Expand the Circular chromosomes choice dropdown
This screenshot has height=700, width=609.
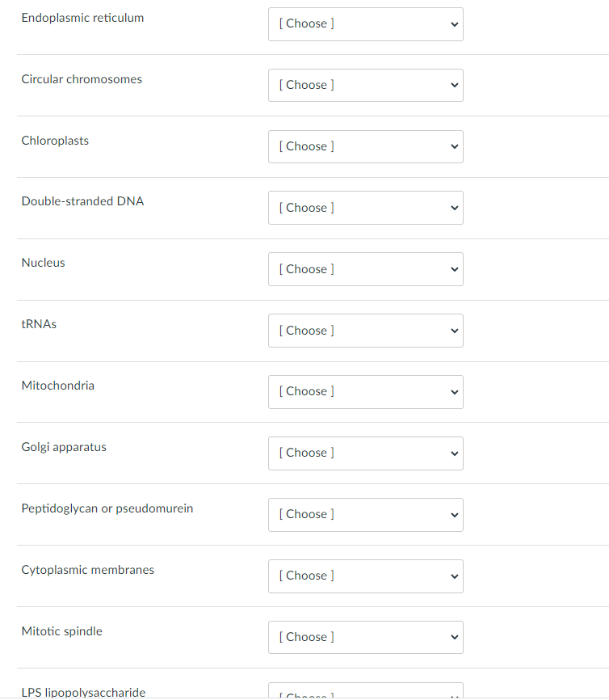pyautogui.click(x=365, y=85)
